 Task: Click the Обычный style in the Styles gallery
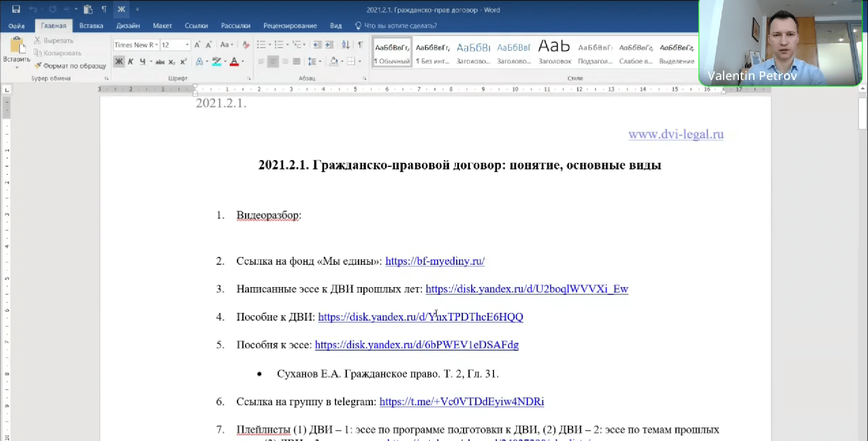point(391,51)
